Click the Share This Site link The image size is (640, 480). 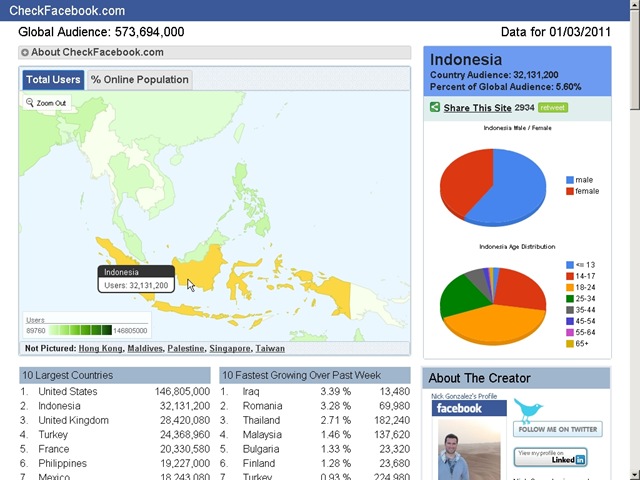pyautogui.click(x=477, y=108)
